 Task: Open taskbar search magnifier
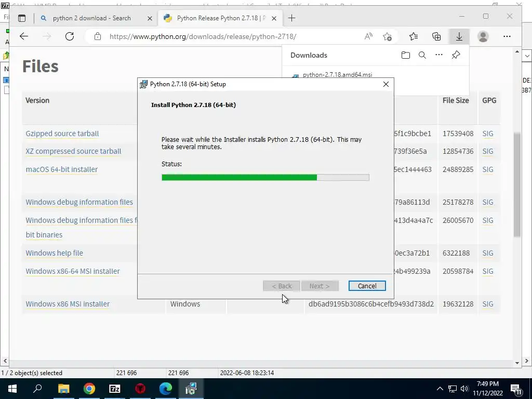click(37, 389)
